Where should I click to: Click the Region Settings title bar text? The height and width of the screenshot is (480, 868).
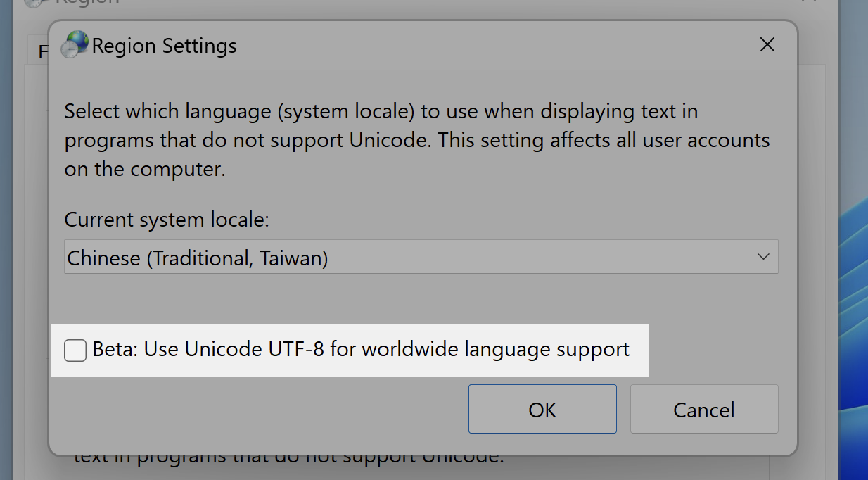tap(165, 46)
